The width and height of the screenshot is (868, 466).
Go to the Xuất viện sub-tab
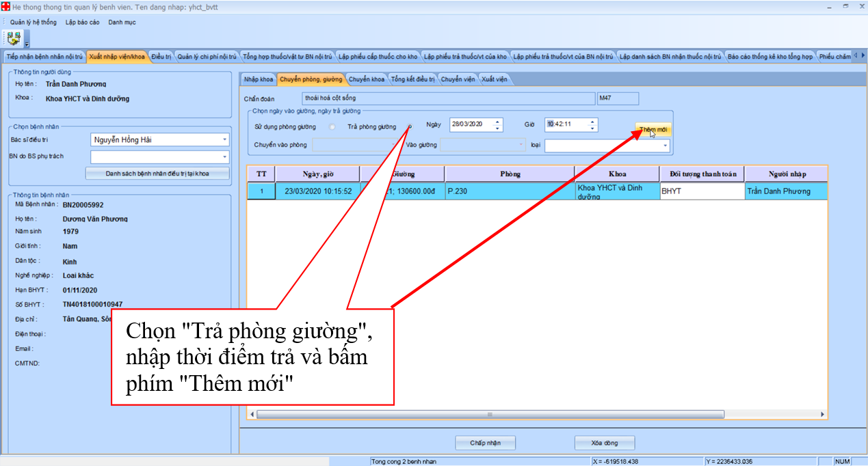pos(495,79)
